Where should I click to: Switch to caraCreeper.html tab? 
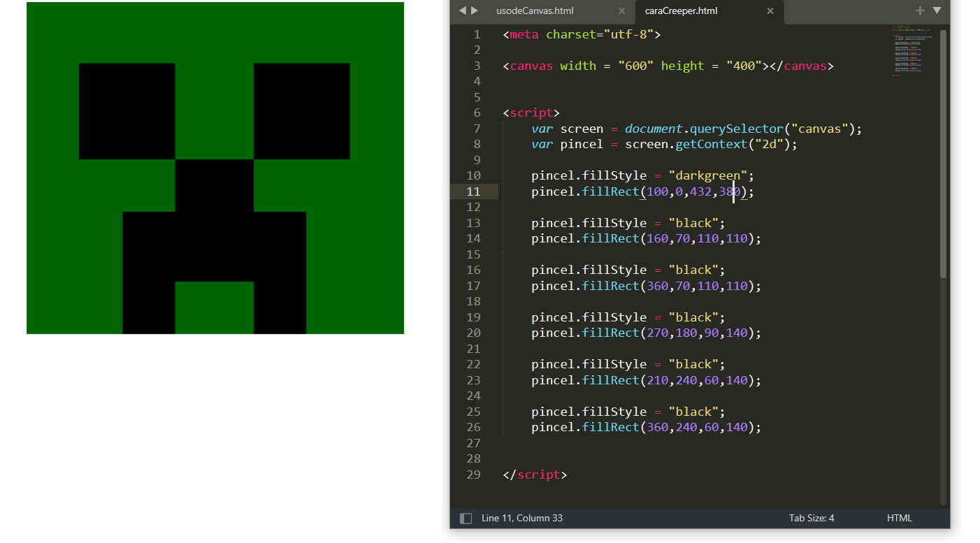coord(681,11)
